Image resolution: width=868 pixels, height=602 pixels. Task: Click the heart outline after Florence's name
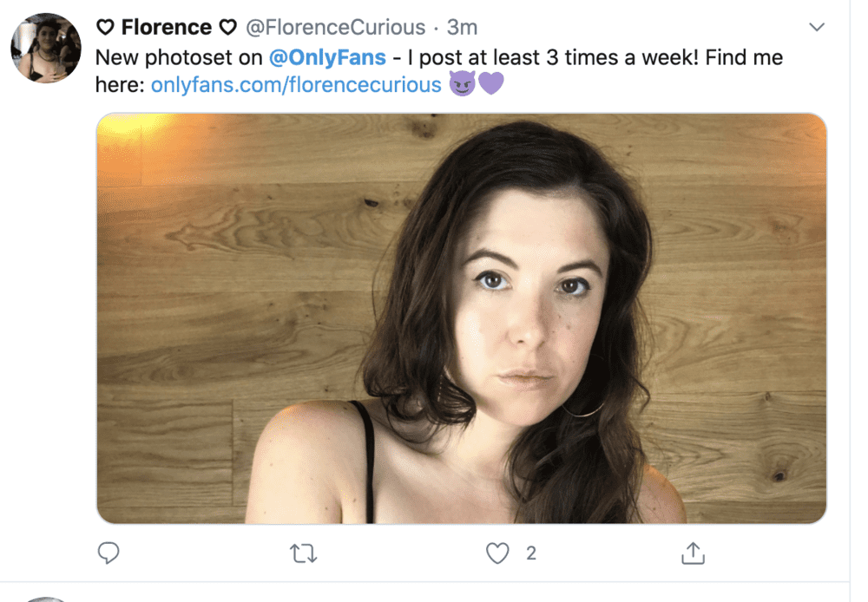[x=228, y=27]
